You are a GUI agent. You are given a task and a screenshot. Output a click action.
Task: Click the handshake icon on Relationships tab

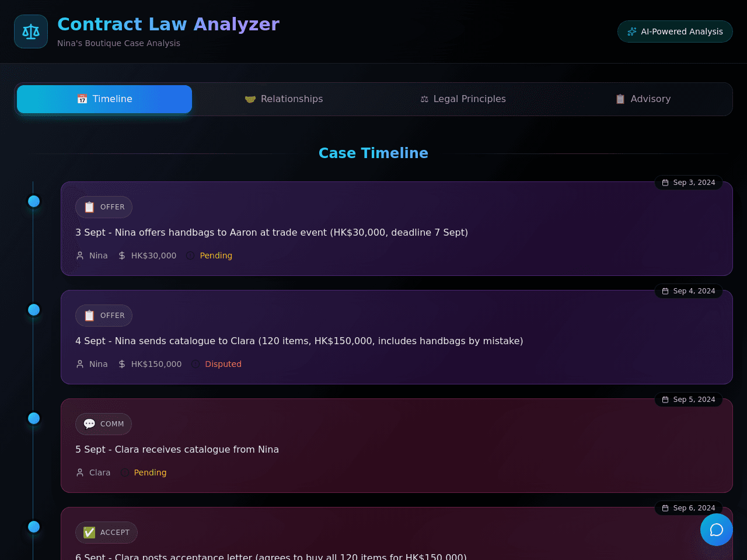(250, 99)
